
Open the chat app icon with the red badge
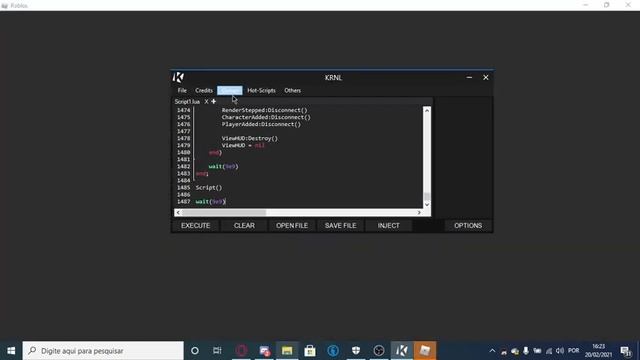264,351
